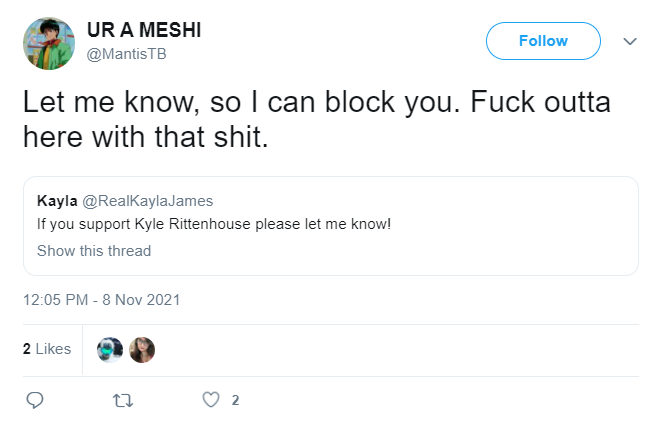
Task: Open the UR A MESHI display name
Action: point(144,30)
